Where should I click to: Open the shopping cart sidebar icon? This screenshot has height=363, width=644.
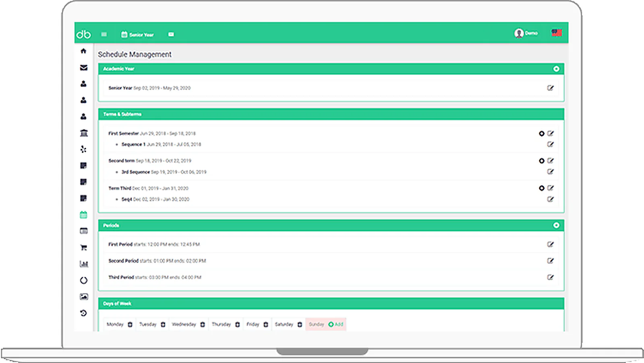click(83, 247)
